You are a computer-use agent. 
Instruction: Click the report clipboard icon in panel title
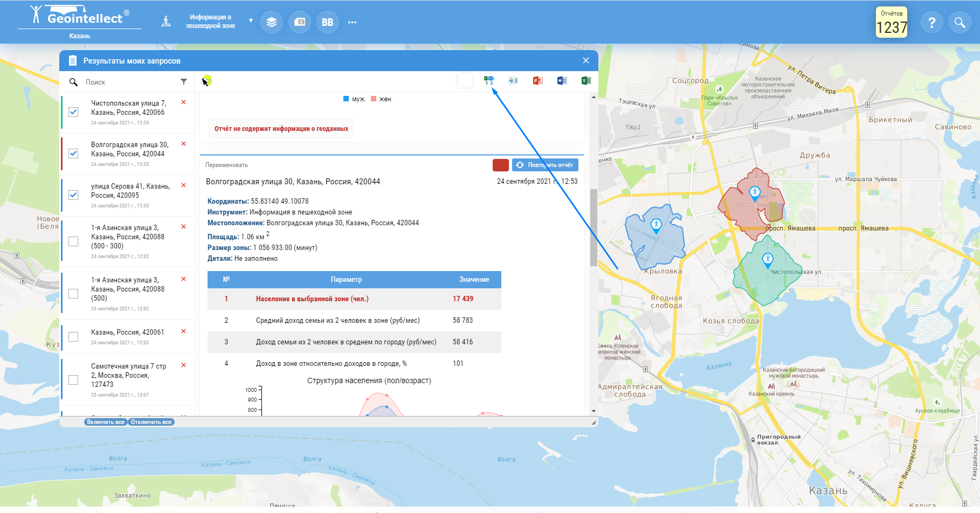point(72,60)
